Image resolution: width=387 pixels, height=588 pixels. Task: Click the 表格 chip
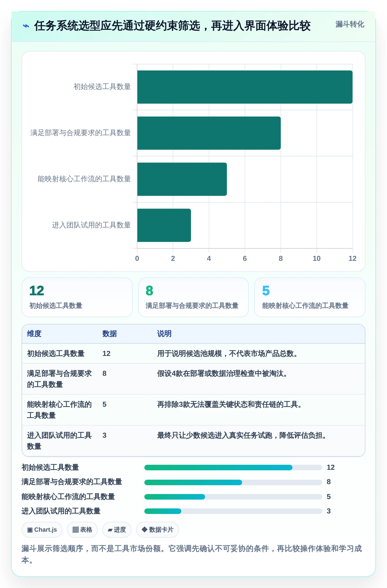(82, 530)
